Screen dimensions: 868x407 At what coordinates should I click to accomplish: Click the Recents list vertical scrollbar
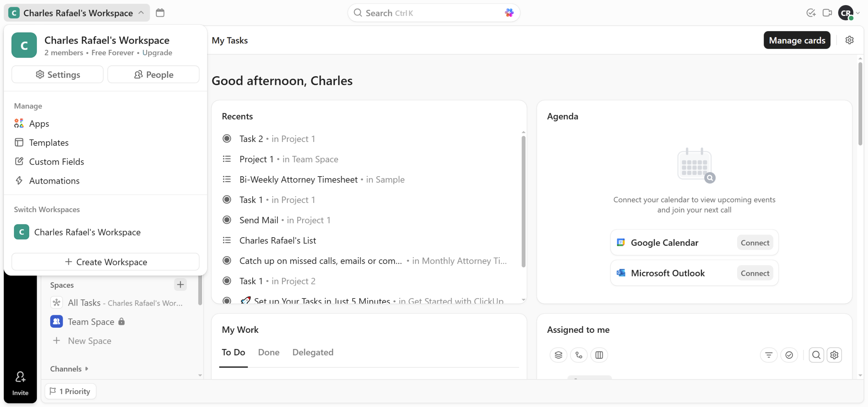(x=523, y=201)
